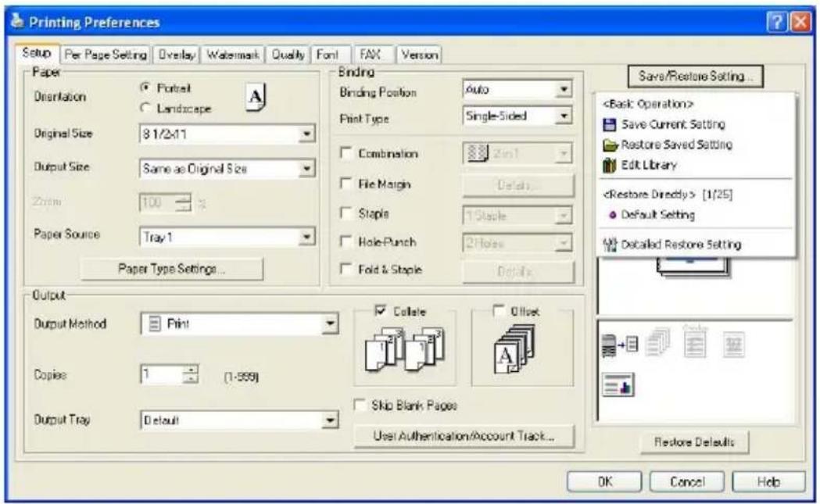Click the grayed multiple copies status icon

click(x=658, y=342)
